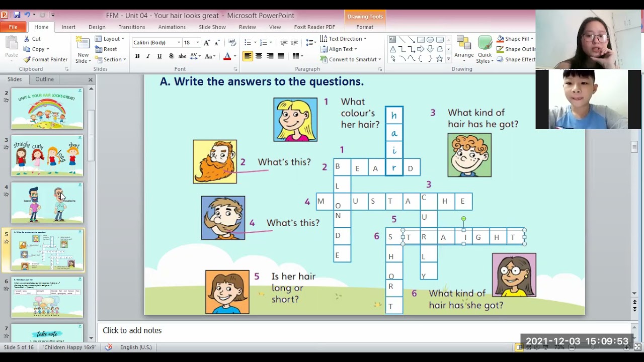Click the Bullets list icon

(248, 43)
